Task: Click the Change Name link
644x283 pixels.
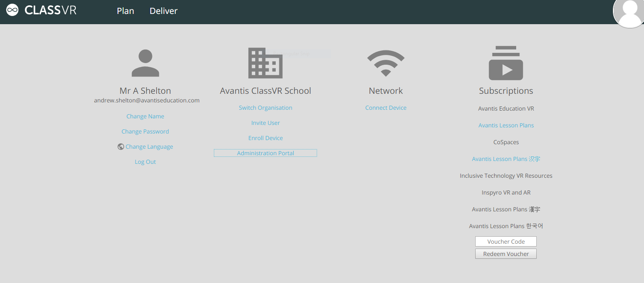Action: 145,116
